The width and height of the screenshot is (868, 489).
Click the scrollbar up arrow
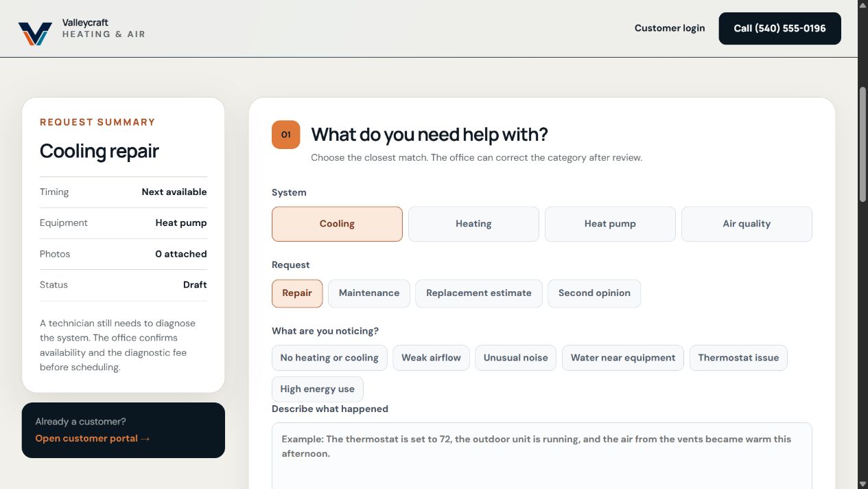pyautogui.click(x=863, y=5)
